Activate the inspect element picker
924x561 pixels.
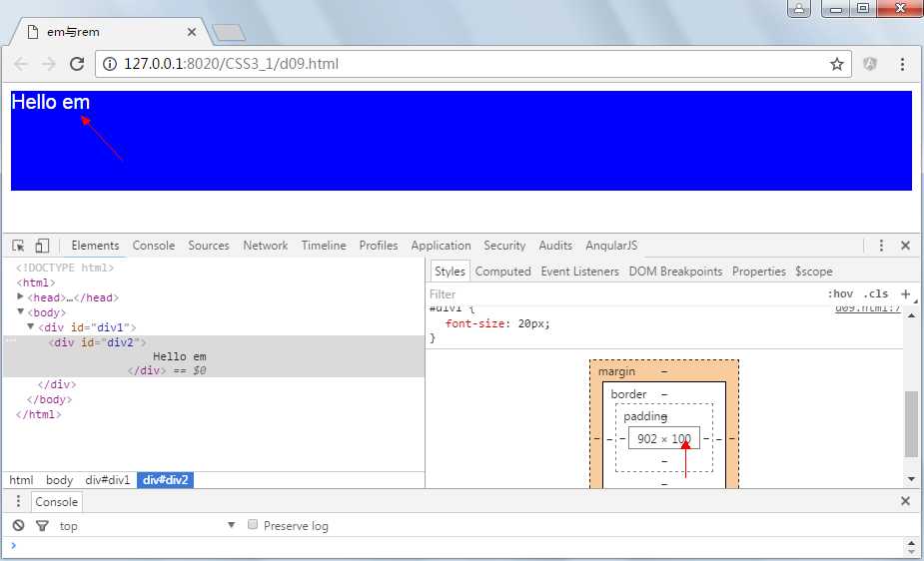pyautogui.click(x=18, y=246)
